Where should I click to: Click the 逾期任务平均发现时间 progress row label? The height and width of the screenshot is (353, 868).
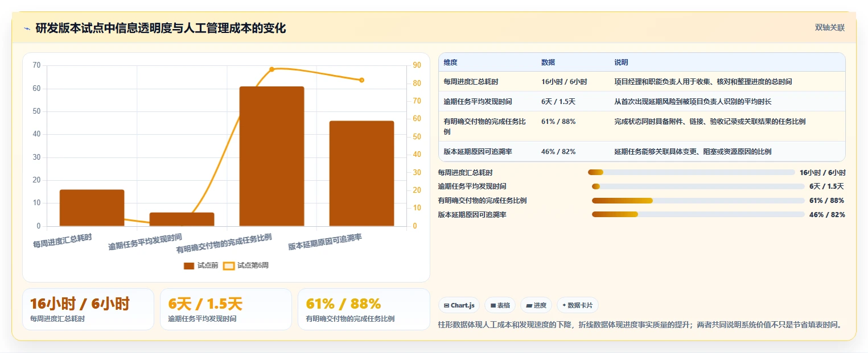coord(472,186)
